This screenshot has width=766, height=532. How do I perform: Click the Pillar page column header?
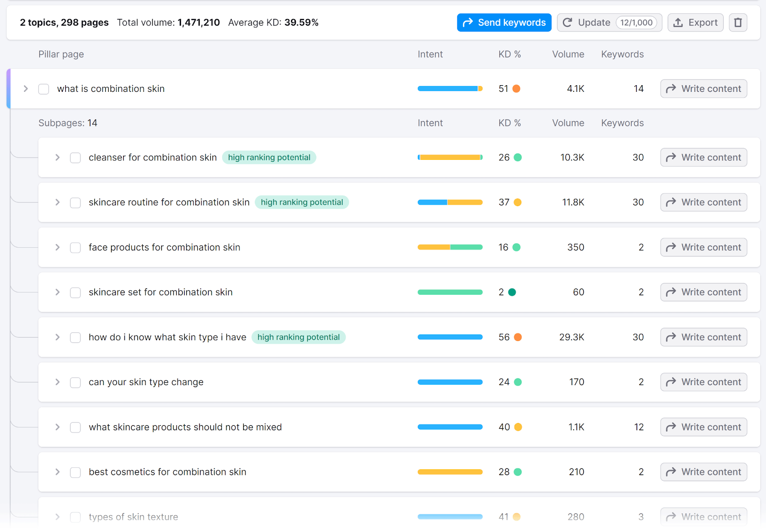coord(61,54)
